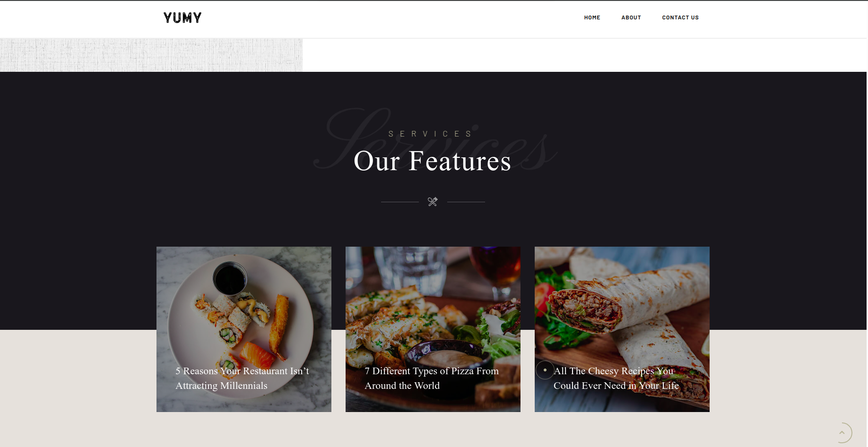Click the 'Our Features' heading
Image resolution: width=868 pixels, height=447 pixels.
tap(433, 161)
